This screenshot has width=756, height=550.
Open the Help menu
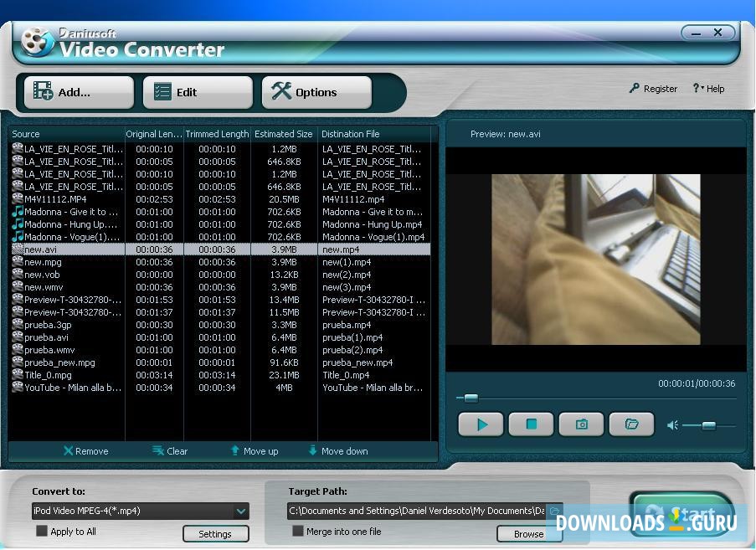[x=708, y=89]
